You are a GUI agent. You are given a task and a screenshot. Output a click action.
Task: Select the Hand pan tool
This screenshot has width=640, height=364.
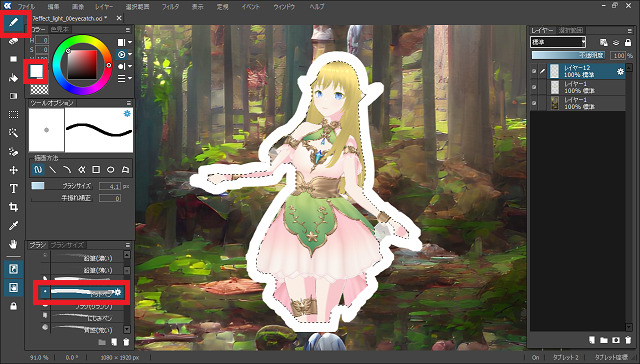(13, 244)
